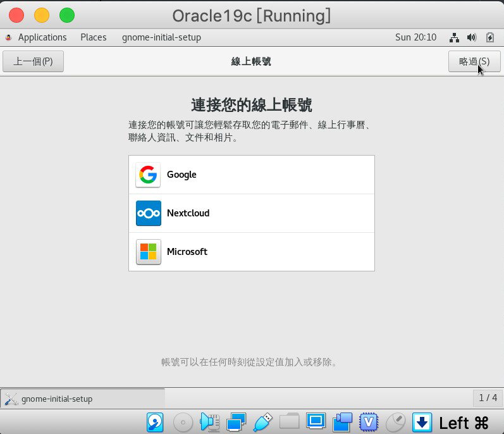Click the Sun 20:10 clock
The image size is (504, 434).
tap(415, 37)
